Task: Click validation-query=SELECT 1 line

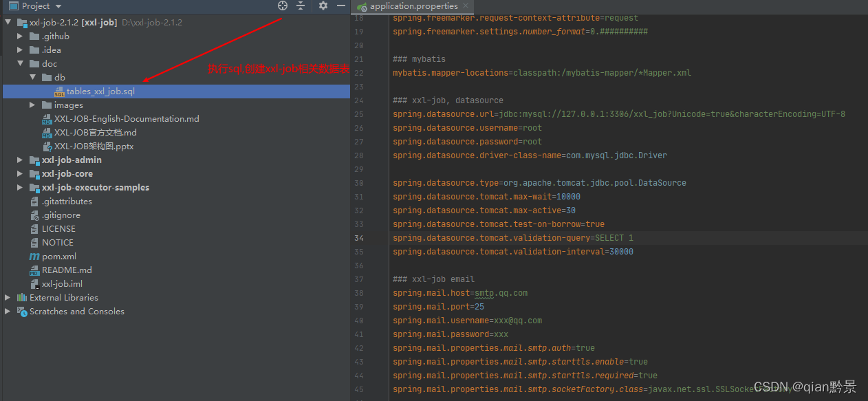Action: pyautogui.click(x=513, y=238)
